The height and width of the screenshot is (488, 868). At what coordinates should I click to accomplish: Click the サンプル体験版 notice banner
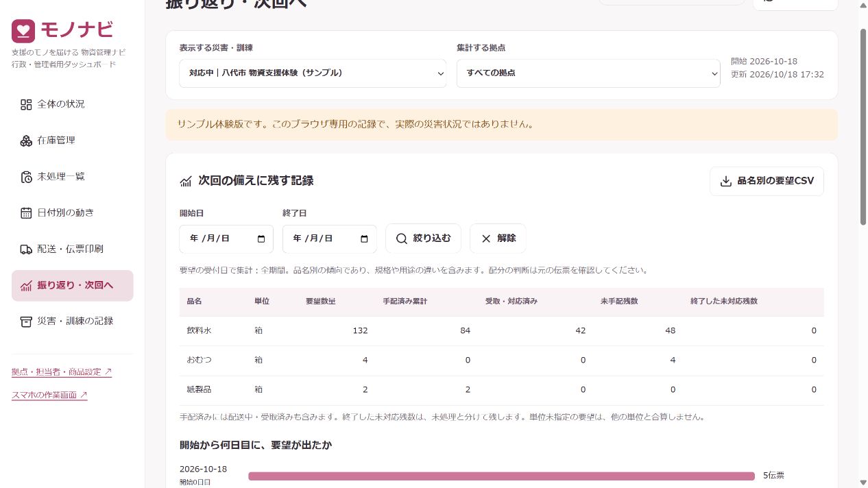pyautogui.click(x=502, y=125)
